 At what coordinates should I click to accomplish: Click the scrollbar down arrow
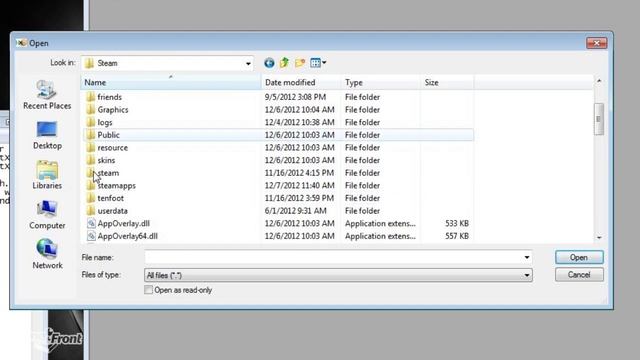[599, 238]
